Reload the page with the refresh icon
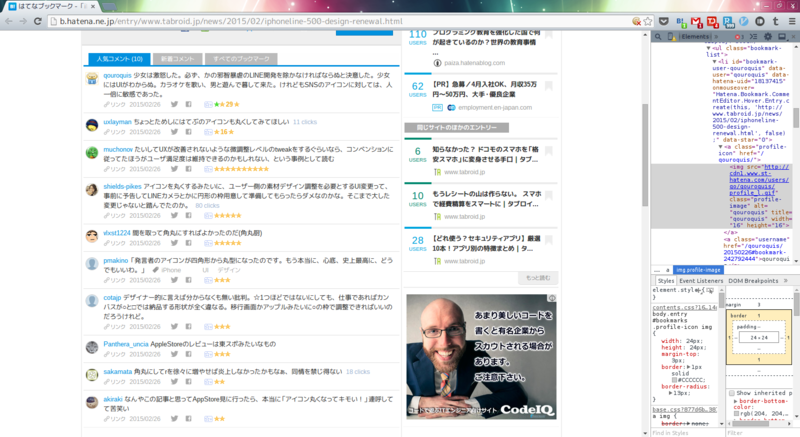Viewport: 800px width, 437px height. tap(37, 21)
